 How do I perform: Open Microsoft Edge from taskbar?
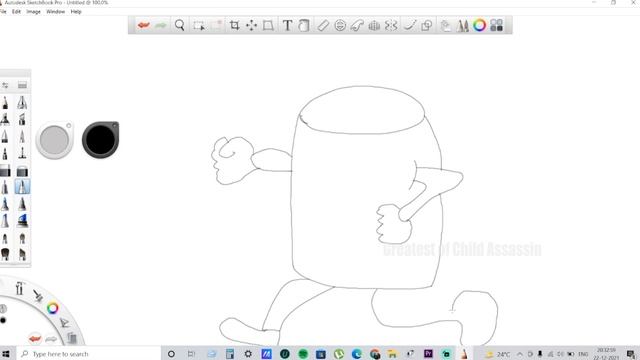[x=356, y=354]
